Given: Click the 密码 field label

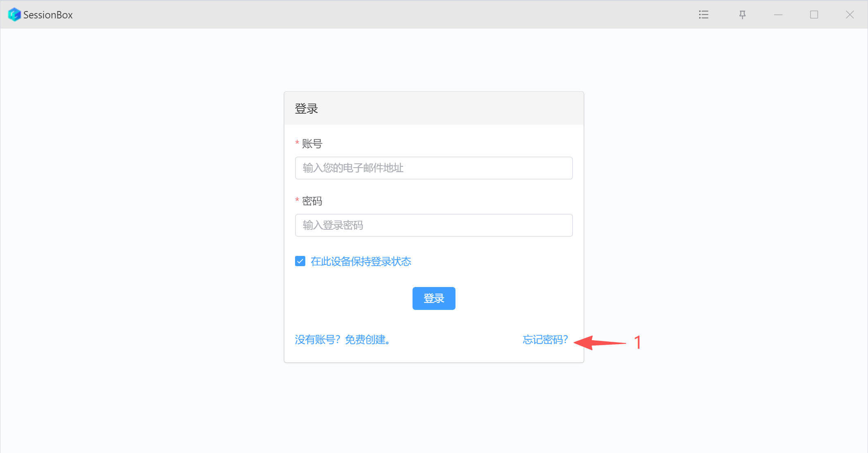Looking at the screenshot, I should pyautogui.click(x=312, y=201).
